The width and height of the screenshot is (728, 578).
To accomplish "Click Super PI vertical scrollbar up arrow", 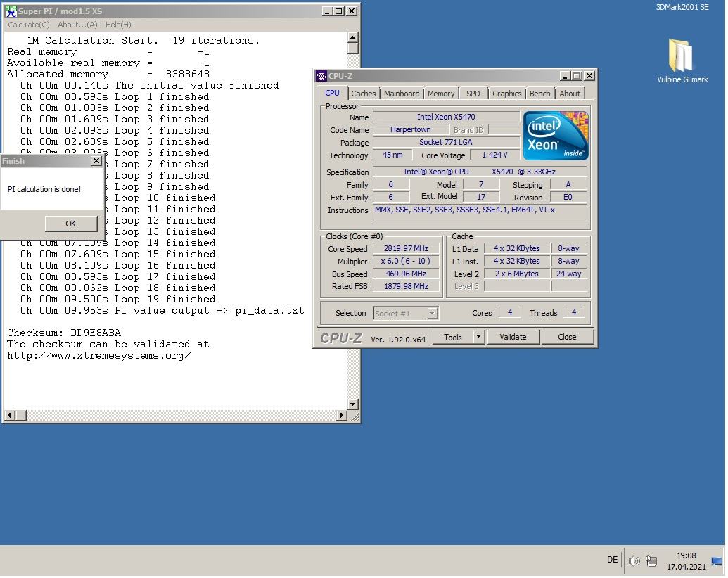I will click(x=353, y=37).
